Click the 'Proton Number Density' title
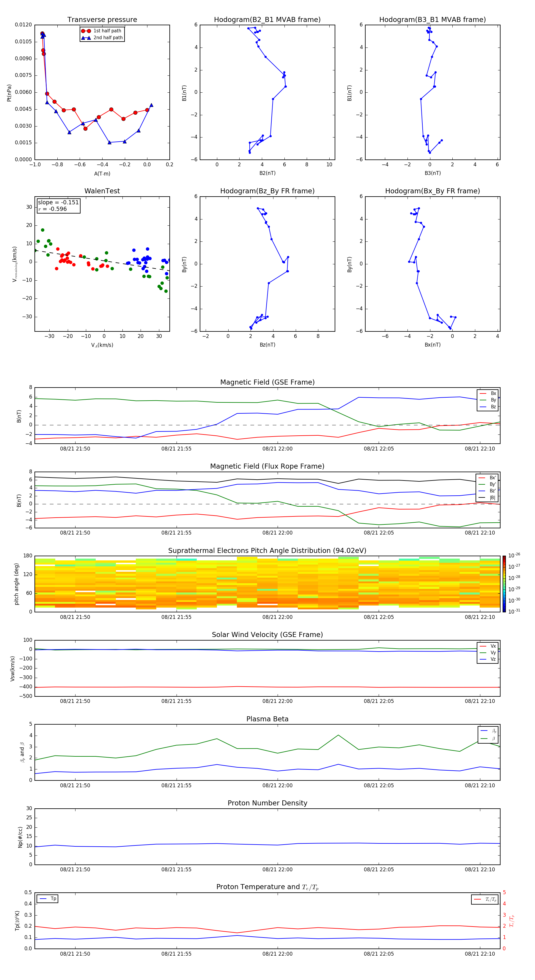 pyautogui.click(x=267, y=803)
